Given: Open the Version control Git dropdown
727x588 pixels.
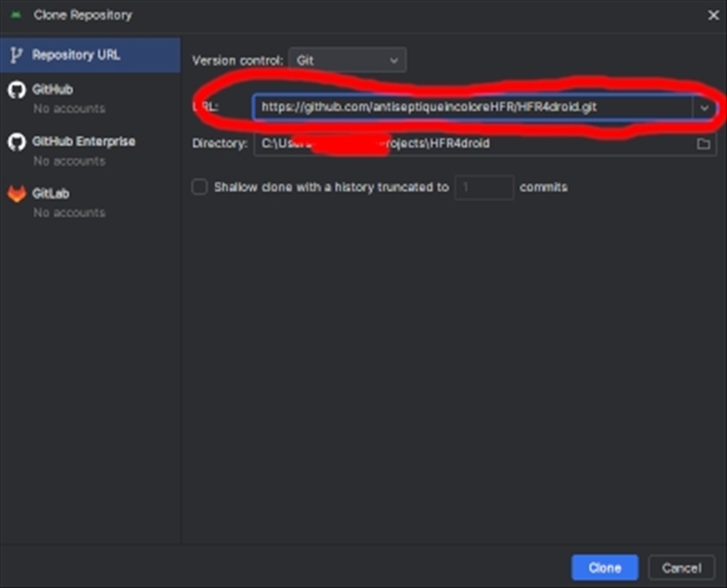Looking at the screenshot, I should tap(347, 60).
